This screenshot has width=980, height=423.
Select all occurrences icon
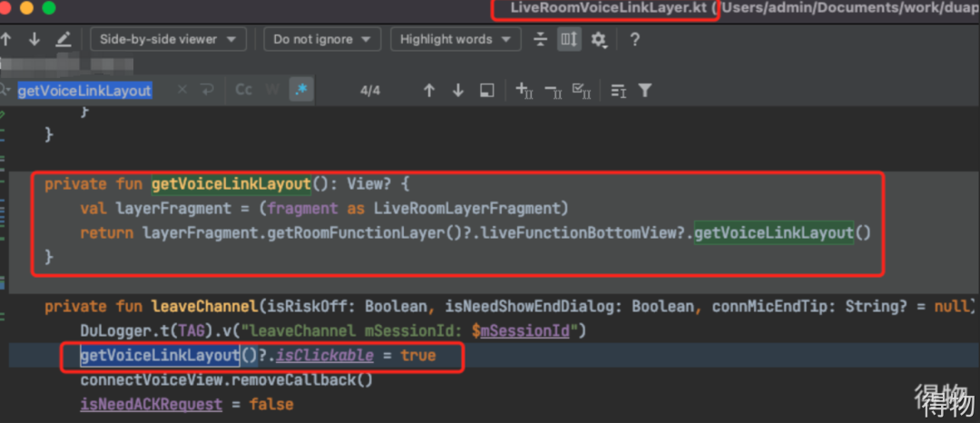click(582, 90)
